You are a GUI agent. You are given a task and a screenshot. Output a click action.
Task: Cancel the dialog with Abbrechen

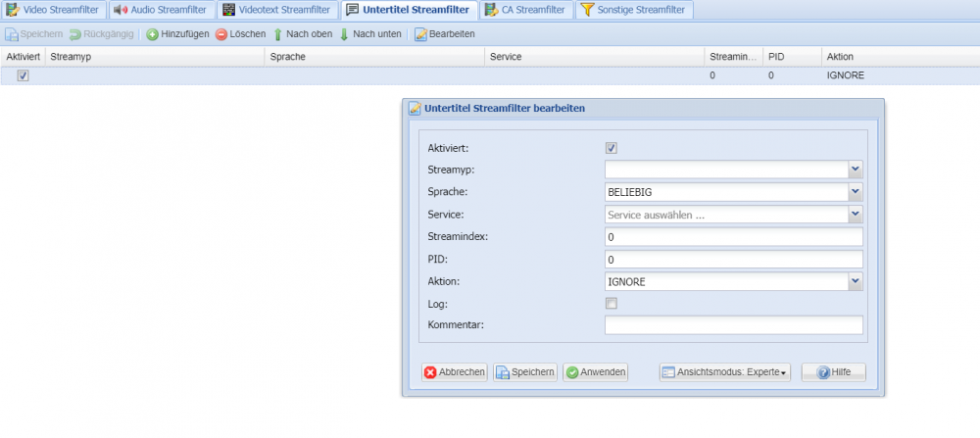tap(455, 372)
